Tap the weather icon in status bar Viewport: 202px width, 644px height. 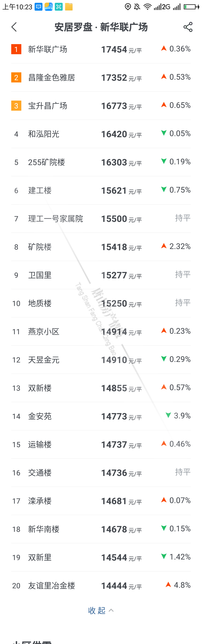pyautogui.click(x=48, y=7)
